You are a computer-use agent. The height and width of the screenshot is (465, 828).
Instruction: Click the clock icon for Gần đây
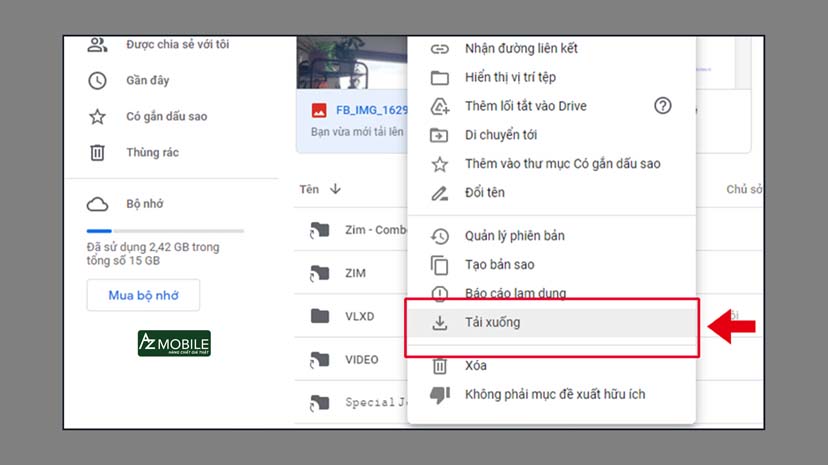(x=97, y=81)
